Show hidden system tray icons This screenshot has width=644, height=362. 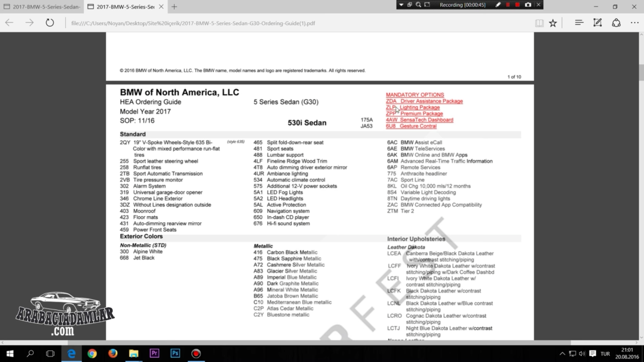(562, 353)
